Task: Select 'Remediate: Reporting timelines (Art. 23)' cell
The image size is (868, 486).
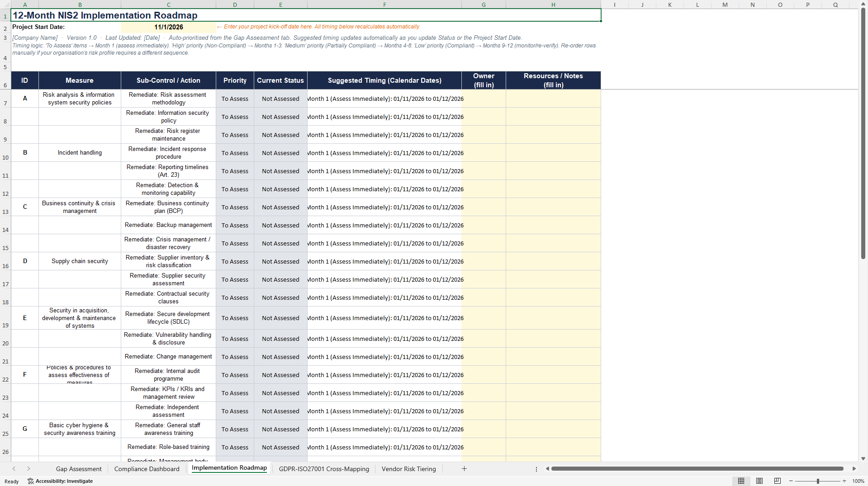Action: click(168, 171)
